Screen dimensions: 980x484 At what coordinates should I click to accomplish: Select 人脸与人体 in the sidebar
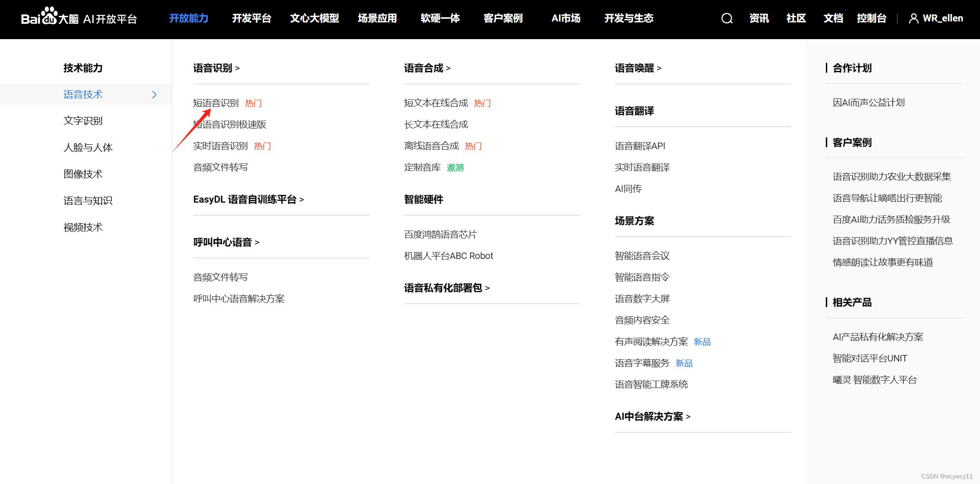click(x=88, y=148)
